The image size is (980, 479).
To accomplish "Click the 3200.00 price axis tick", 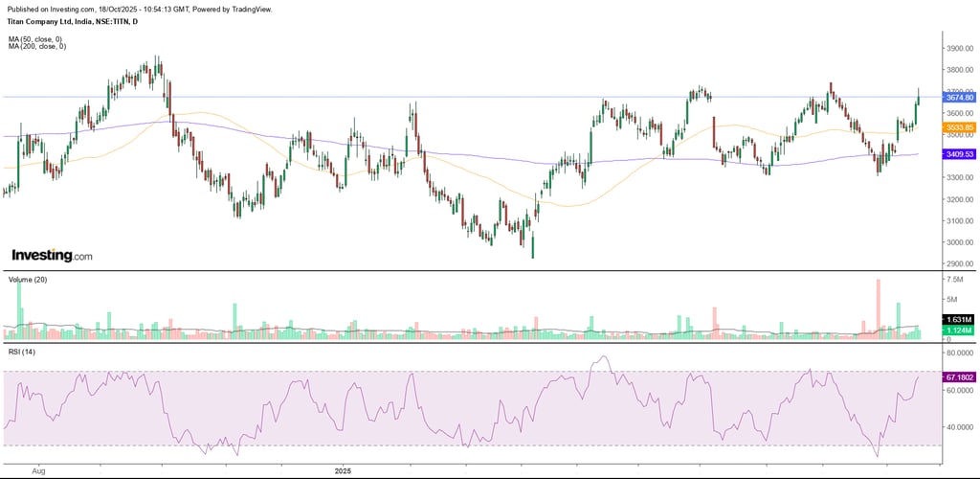I will pos(961,199).
